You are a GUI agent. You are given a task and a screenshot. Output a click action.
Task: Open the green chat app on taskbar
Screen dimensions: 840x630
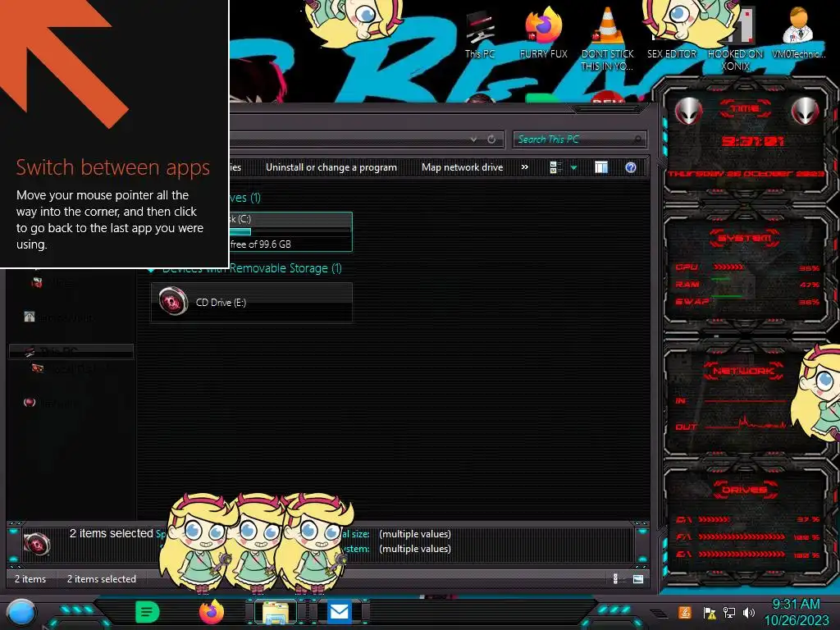[x=148, y=612]
